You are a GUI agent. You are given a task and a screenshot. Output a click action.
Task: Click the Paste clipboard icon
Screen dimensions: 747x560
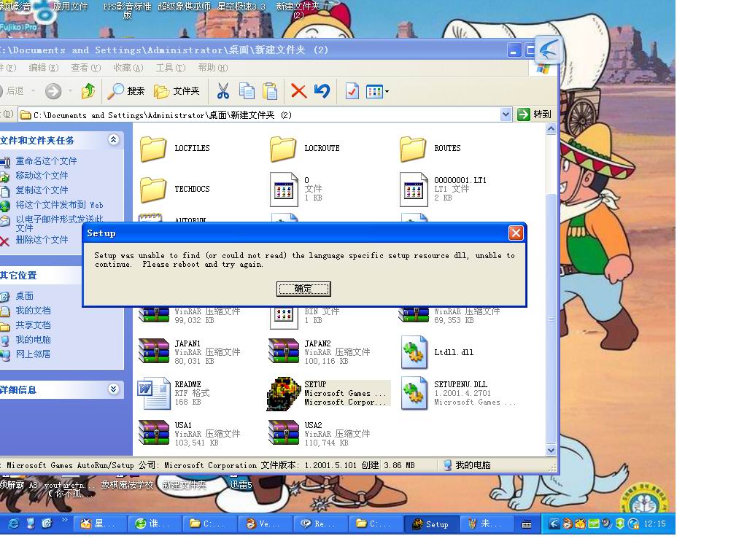pos(271,91)
